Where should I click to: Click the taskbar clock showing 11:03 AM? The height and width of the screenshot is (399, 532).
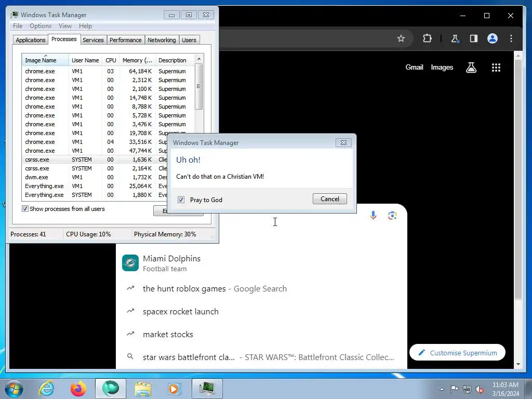505,389
